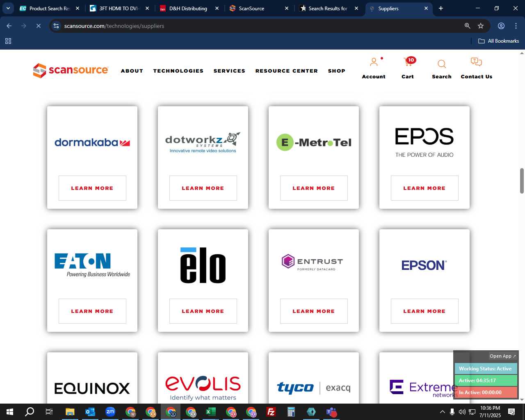Click the Working Status: Active bar
The image size is (525, 420).
(x=486, y=368)
